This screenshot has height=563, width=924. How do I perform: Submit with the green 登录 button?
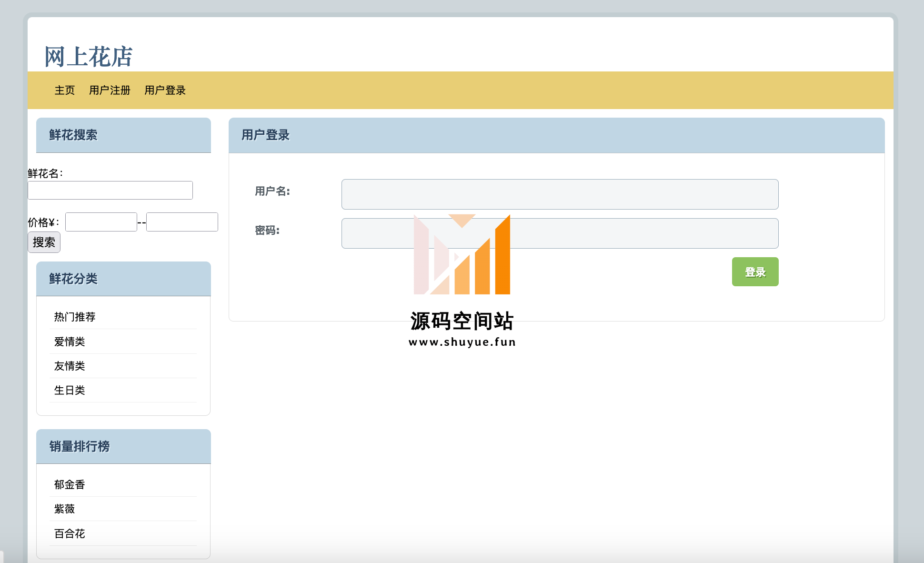point(755,271)
